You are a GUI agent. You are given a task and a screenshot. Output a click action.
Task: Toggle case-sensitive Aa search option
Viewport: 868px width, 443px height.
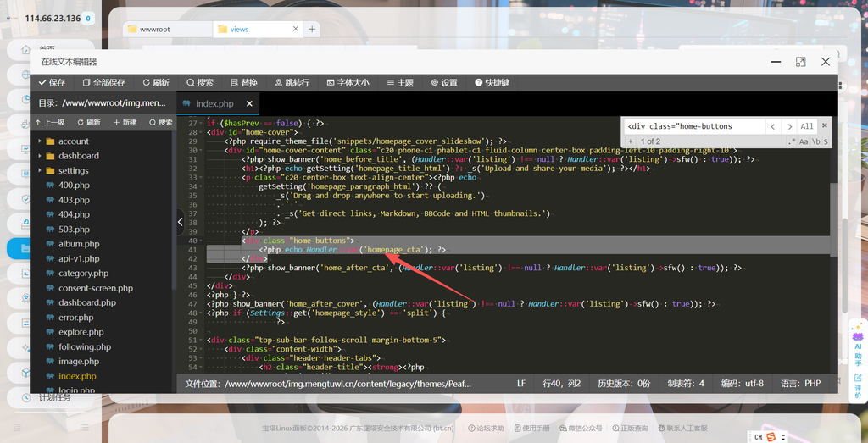pos(804,141)
